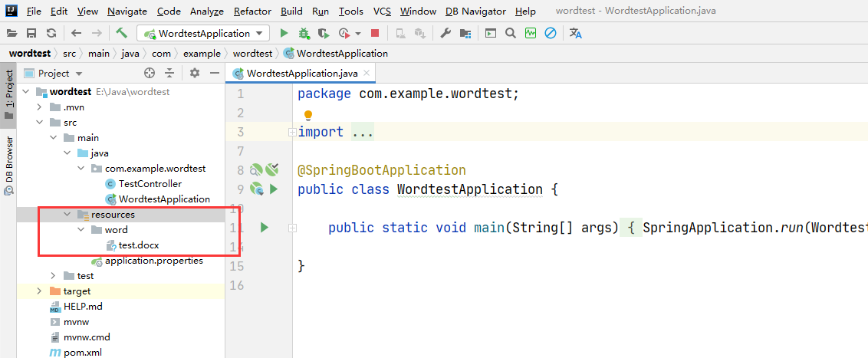868x358 pixels.
Task: Collapse the src folder
Action: click(x=39, y=123)
